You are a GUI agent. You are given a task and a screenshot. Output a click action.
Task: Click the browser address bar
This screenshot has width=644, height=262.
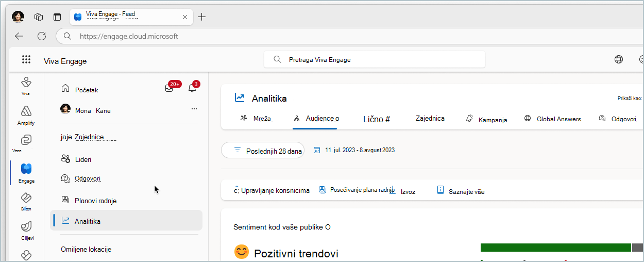click(350, 36)
